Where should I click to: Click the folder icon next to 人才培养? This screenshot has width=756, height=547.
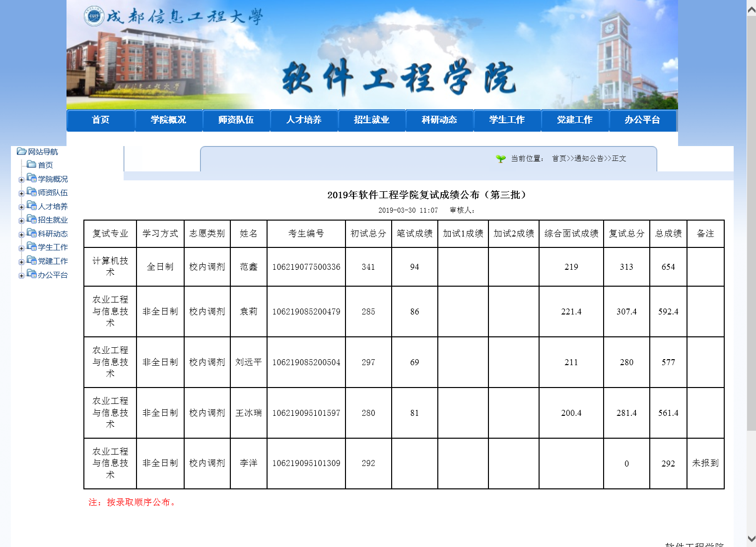pos(32,206)
